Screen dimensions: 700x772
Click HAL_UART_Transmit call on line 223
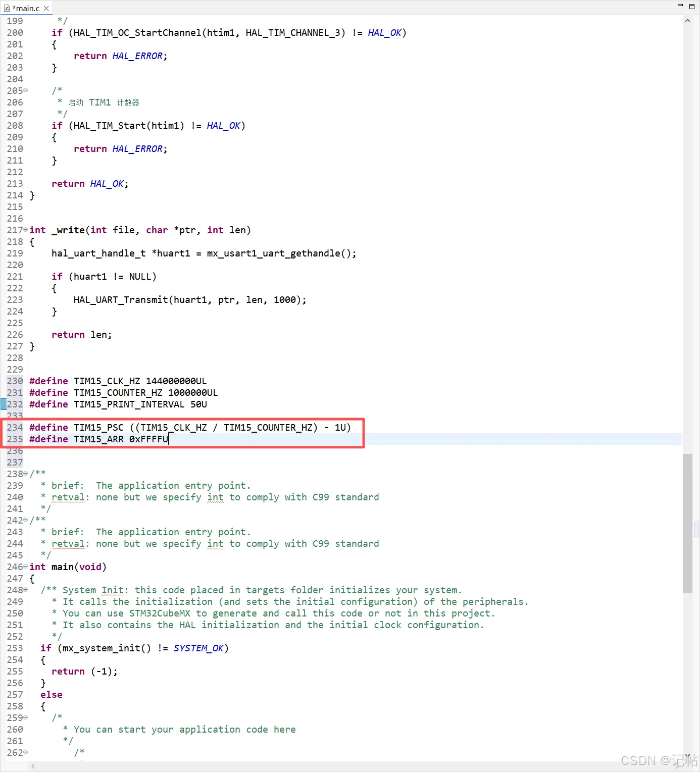190,300
